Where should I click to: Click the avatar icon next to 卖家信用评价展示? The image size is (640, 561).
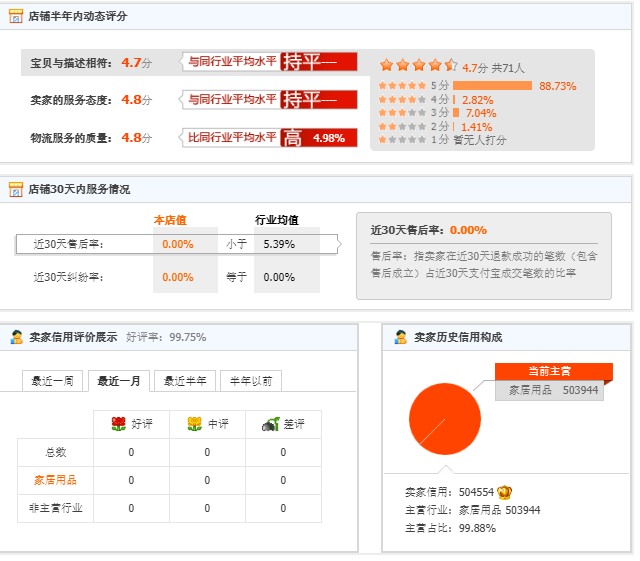16,337
